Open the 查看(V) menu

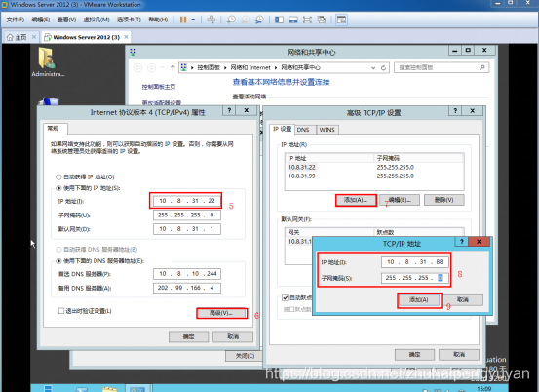point(66,20)
